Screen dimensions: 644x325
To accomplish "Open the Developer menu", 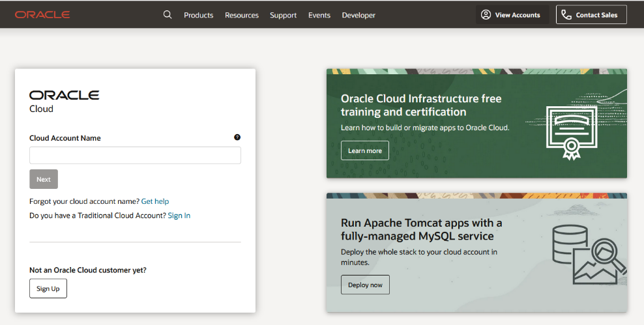I will (x=359, y=15).
